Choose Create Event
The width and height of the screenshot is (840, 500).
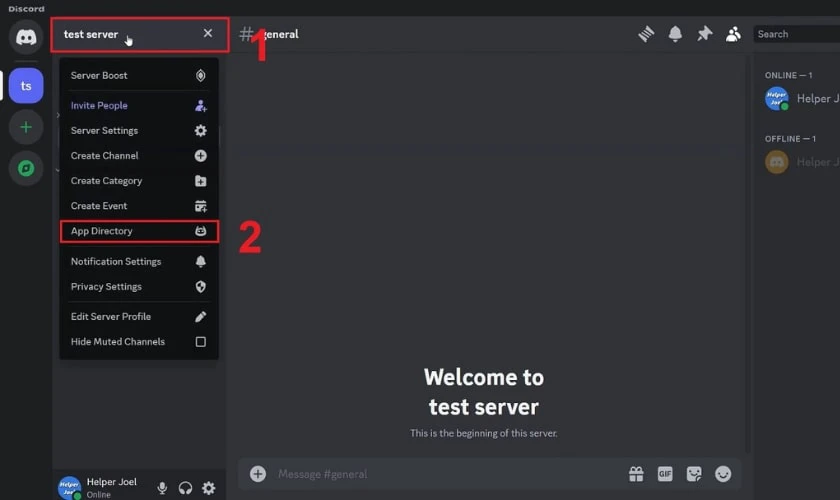[x=139, y=206]
